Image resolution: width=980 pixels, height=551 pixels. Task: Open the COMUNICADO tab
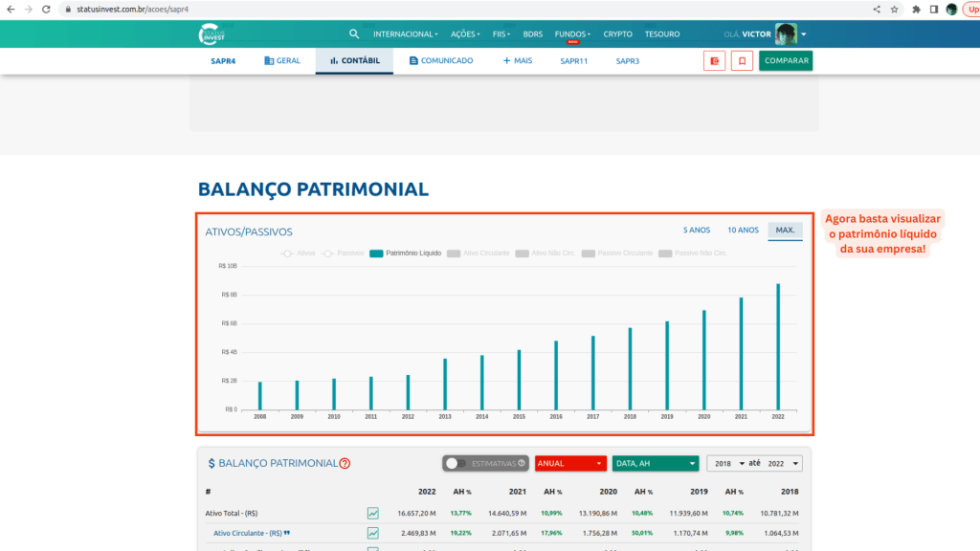(441, 61)
